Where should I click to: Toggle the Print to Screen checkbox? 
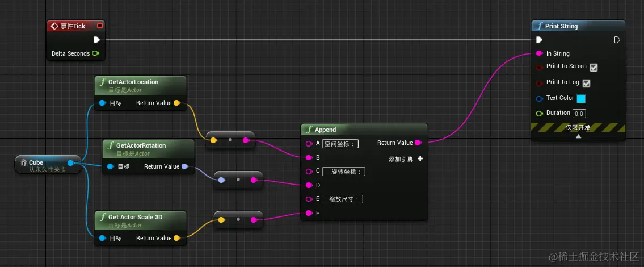click(594, 68)
